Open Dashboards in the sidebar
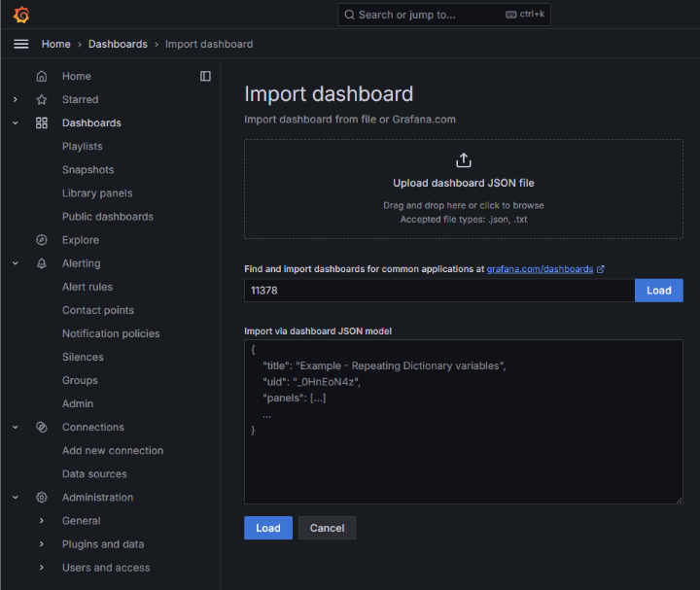This screenshot has width=700, height=590. pos(91,122)
